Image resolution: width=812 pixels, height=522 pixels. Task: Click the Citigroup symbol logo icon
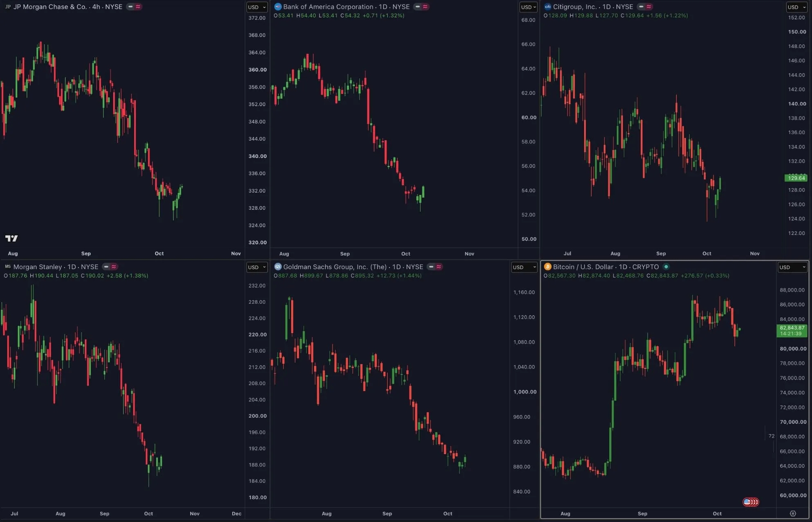coord(547,7)
